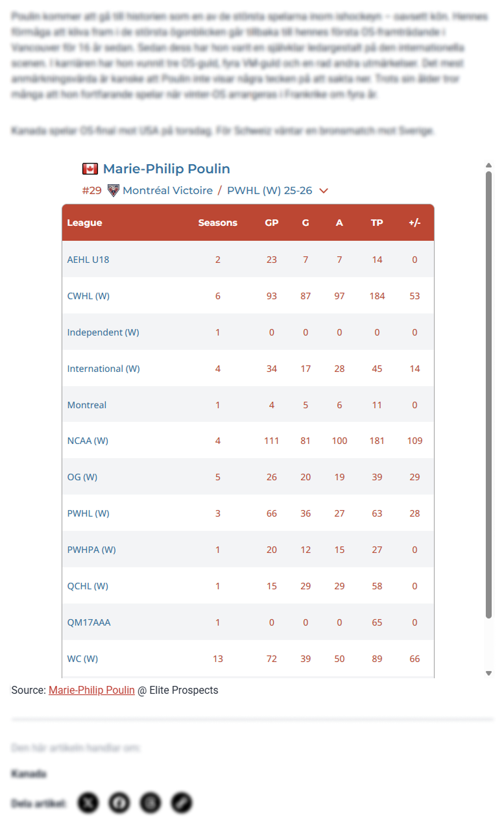
Task: Click the third round share icon
Action: click(150, 803)
